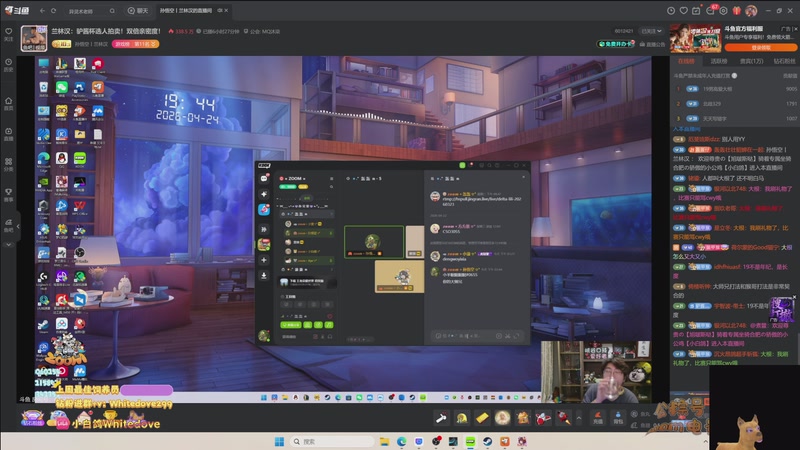The image size is (800, 450).
Task: Expand the 已关注 dropdown
Action: (652, 31)
